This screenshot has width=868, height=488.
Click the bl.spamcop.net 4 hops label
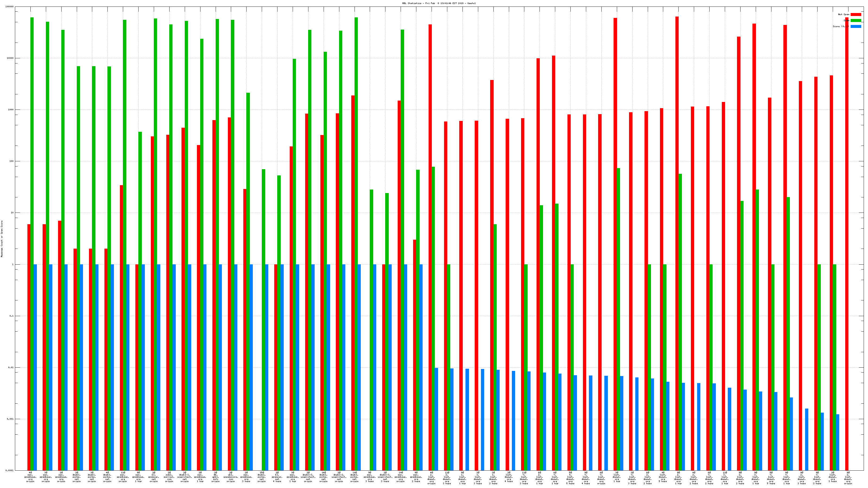[x=277, y=477]
